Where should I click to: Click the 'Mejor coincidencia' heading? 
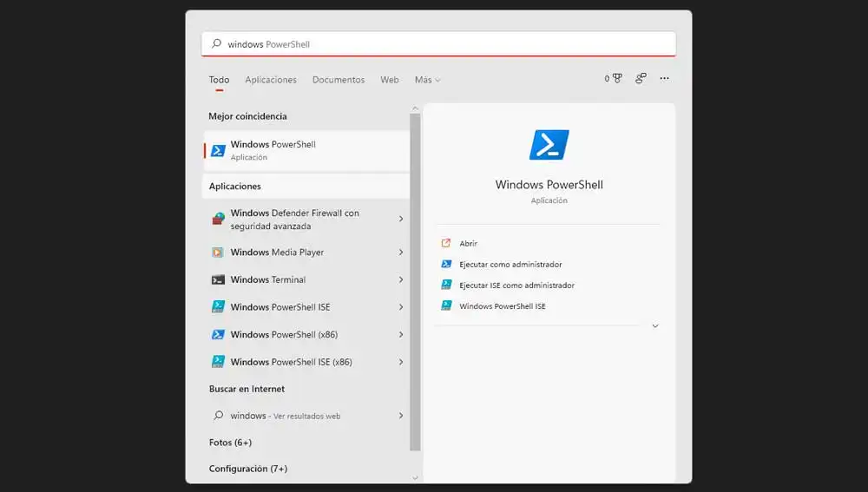(x=247, y=116)
